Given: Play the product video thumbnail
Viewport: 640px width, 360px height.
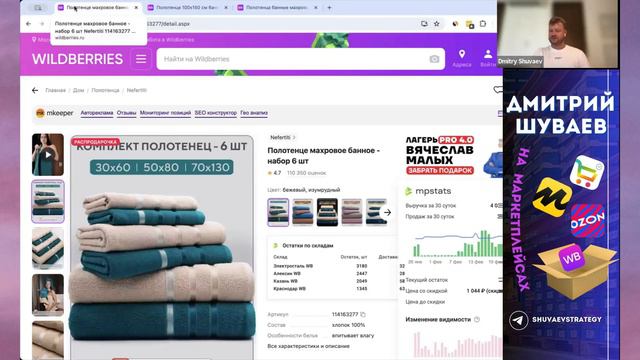Looking at the screenshot, I should [x=48, y=155].
